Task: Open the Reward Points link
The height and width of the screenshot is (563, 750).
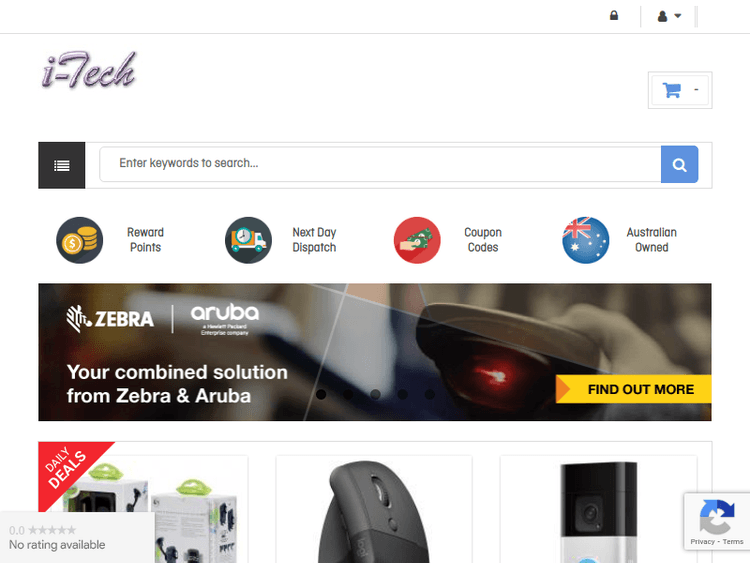Action: point(145,240)
